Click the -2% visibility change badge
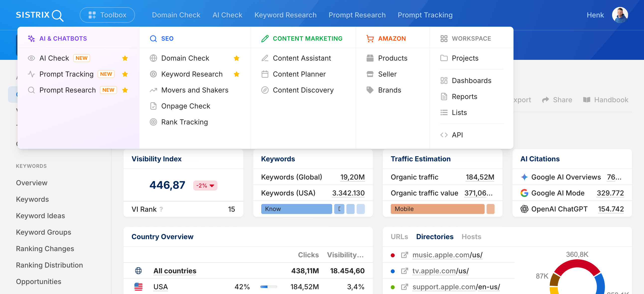 [205, 186]
